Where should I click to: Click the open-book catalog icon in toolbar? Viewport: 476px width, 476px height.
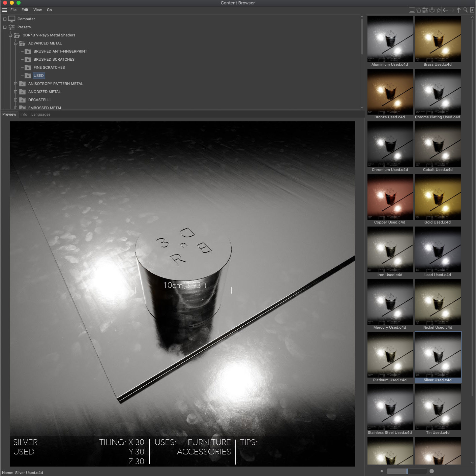pos(432,10)
